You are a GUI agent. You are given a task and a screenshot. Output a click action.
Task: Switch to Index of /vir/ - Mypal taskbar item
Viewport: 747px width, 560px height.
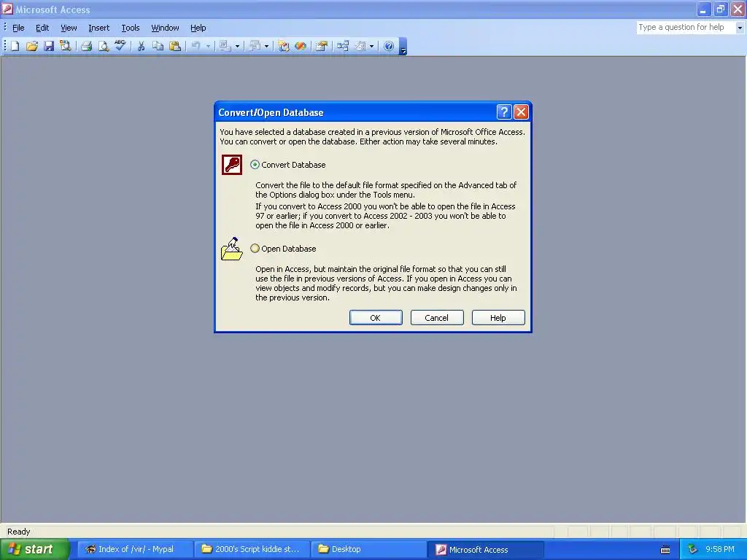coord(135,549)
